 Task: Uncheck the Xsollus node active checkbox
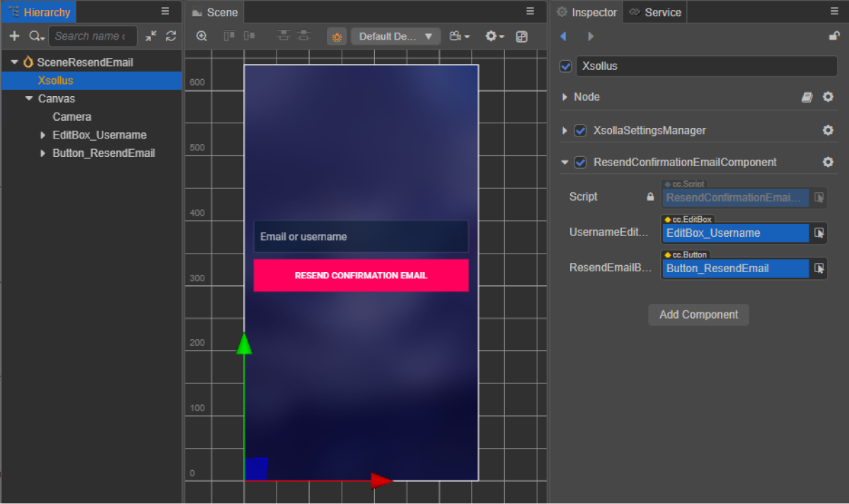pos(565,66)
